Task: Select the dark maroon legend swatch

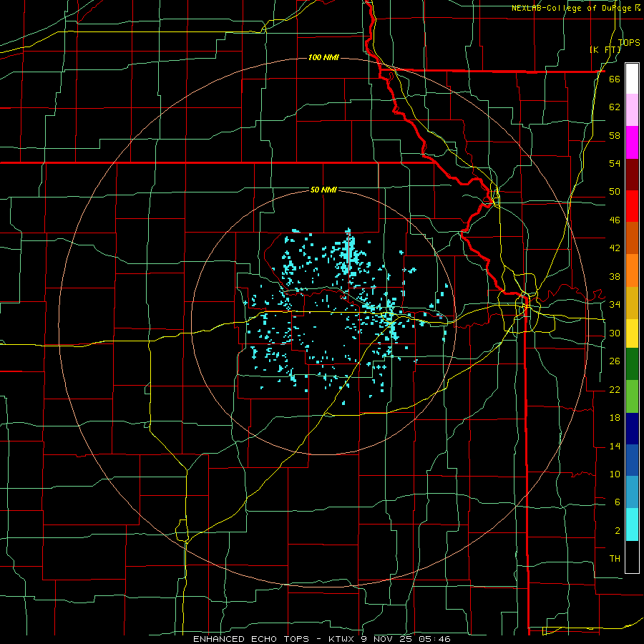Action: tap(632, 174)
